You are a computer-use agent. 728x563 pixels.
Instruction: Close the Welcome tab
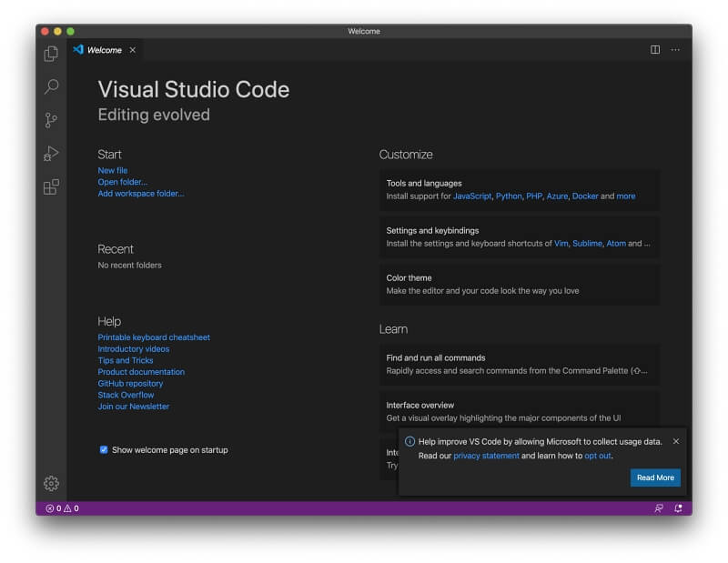[133, 50]
